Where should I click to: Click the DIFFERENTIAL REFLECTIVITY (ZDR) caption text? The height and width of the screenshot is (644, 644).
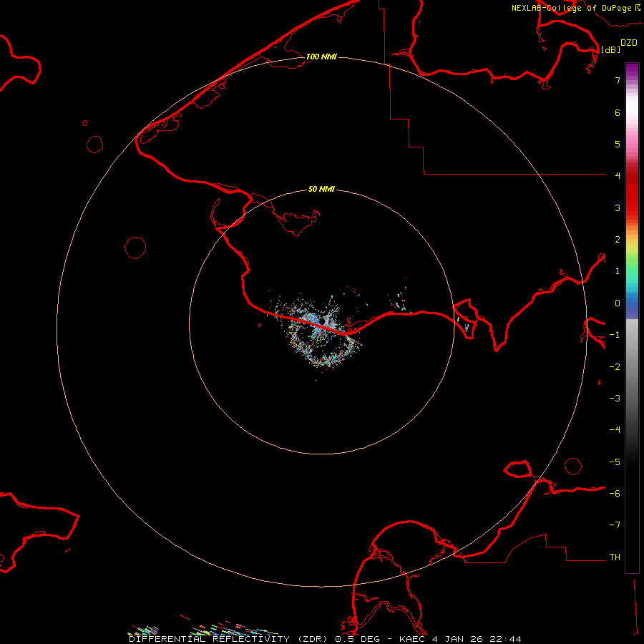(x=228, y=639)
